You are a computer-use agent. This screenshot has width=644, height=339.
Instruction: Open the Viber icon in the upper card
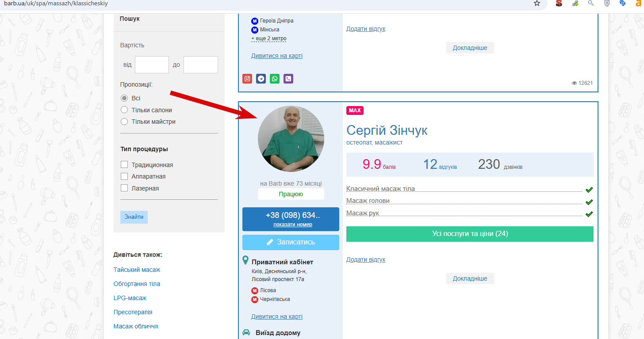(x=288, y=79)
